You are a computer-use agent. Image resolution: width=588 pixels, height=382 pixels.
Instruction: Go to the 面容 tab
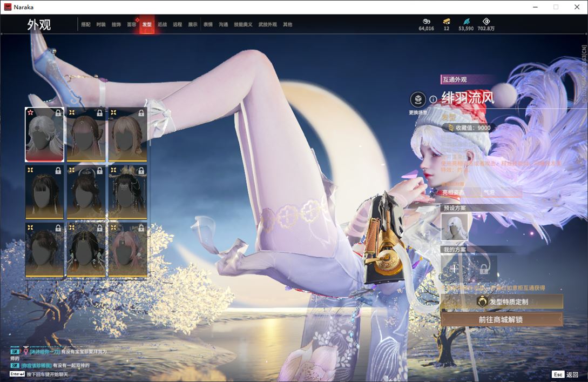pos(131,25)
